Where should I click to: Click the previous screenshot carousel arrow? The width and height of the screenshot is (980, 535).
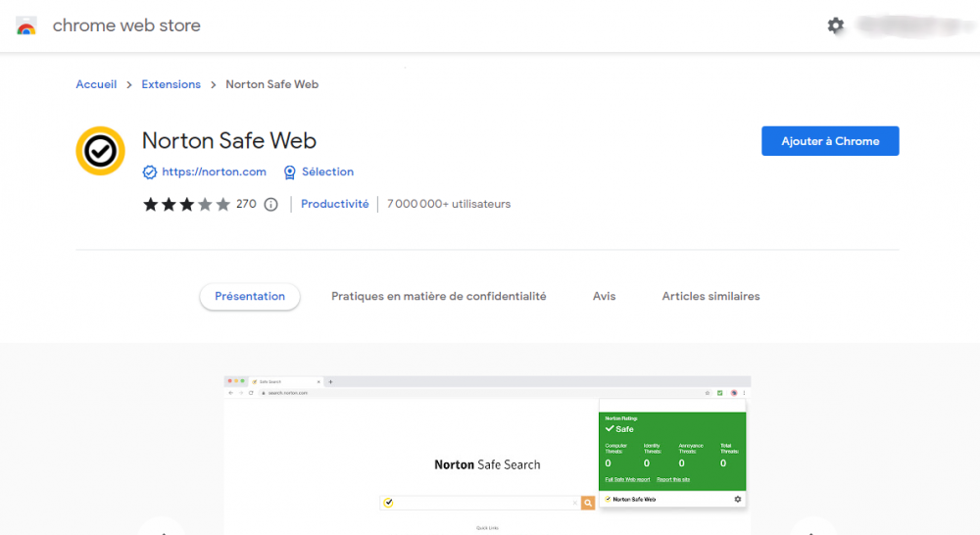click(162, 529)
